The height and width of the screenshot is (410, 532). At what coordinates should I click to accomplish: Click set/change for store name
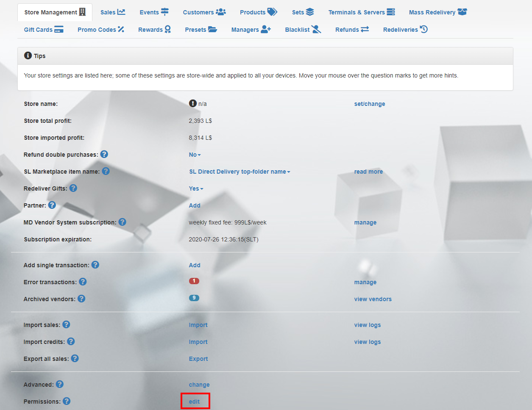click(x=370, y=104)
